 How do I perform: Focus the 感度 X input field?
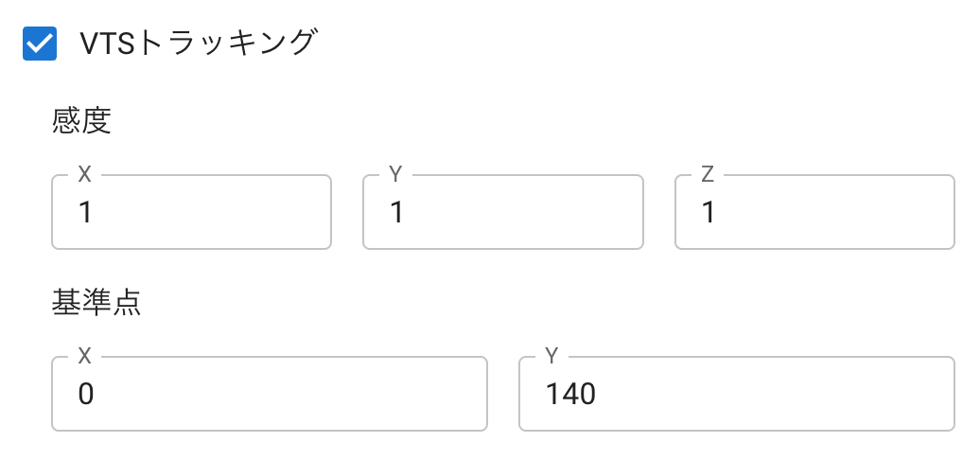(191, 212)
